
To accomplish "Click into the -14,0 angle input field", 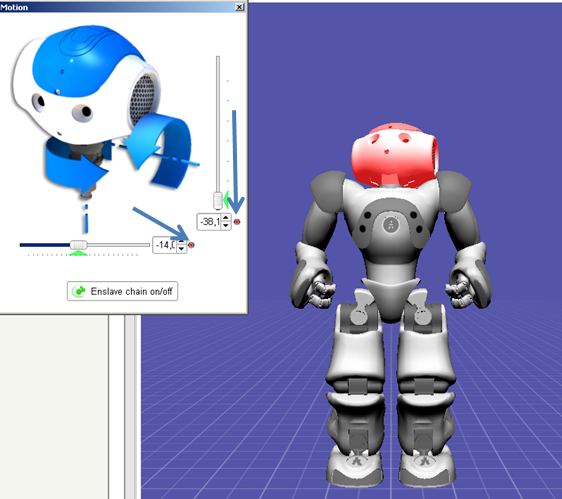I will point(165,245).
